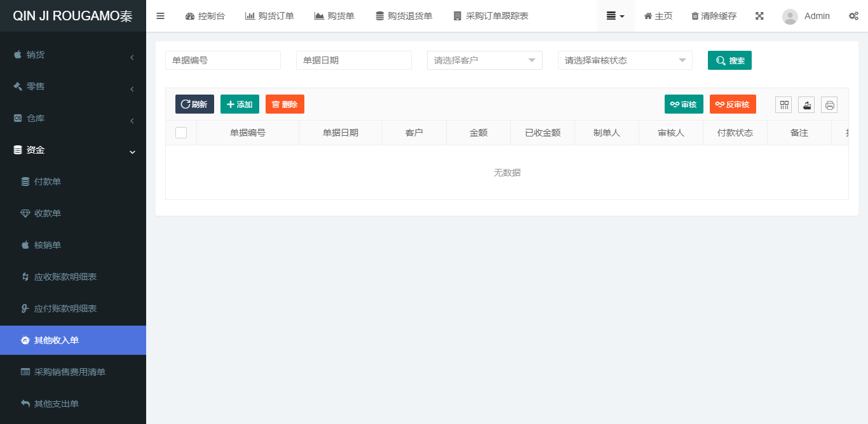868x424 pixels.
Task: Click the 添加 add button
Action: [240, 104]
